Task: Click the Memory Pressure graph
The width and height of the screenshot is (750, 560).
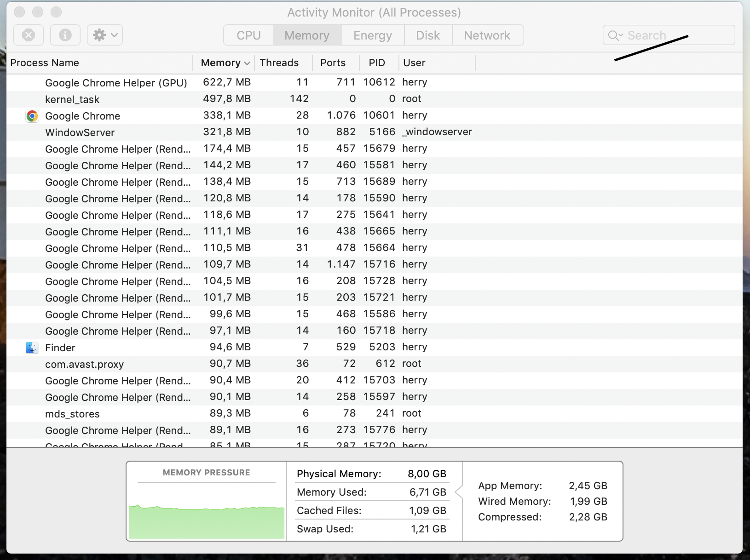Action: pyautogui.click(x=207, y=521)
